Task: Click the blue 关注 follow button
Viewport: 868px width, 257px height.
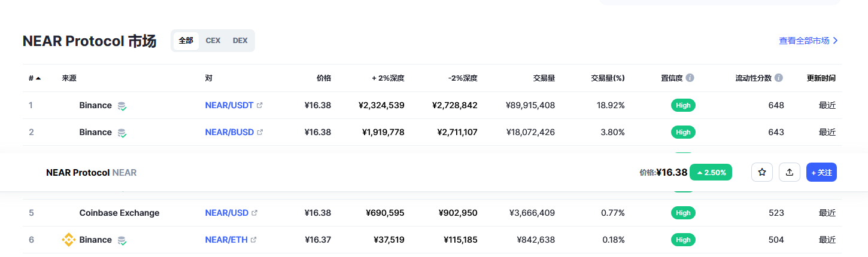Action: click(x=821, y=172)
